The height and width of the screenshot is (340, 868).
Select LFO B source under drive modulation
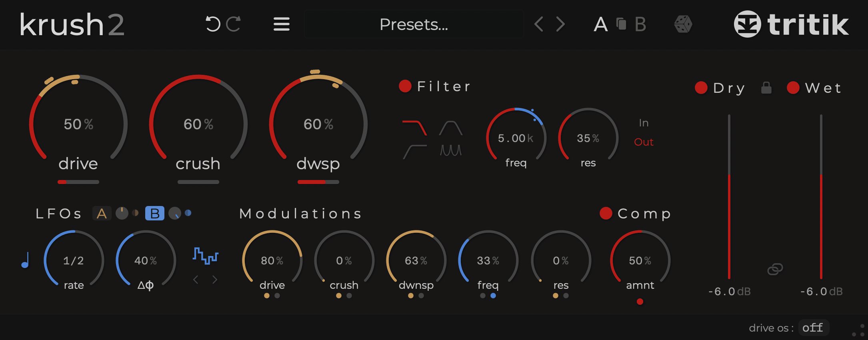tap(277, 296)
